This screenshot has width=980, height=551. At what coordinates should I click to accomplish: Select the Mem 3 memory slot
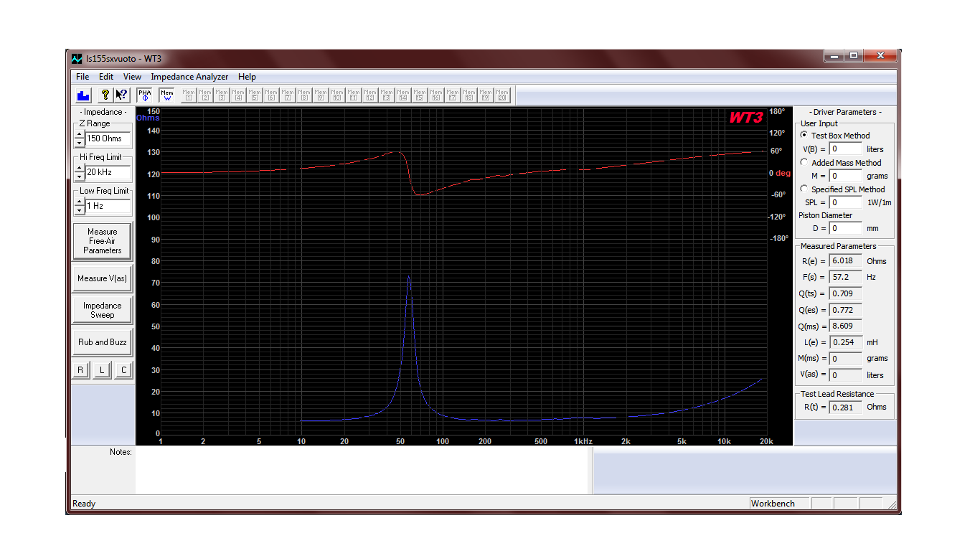tap(222, 95)
